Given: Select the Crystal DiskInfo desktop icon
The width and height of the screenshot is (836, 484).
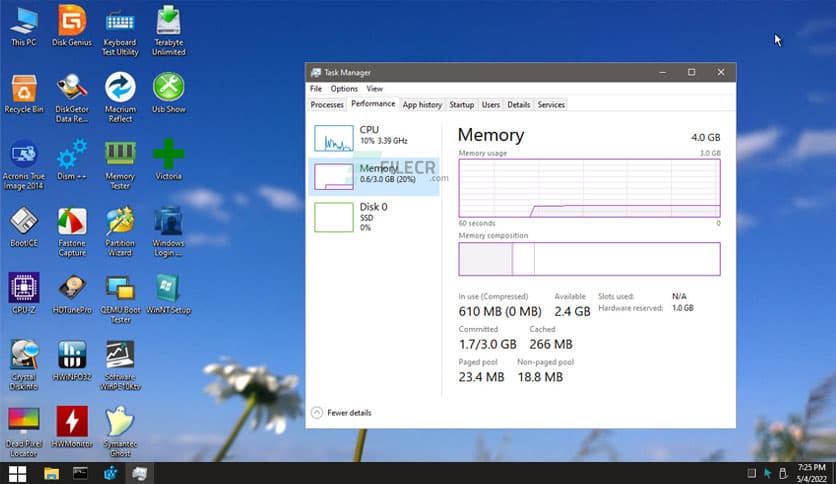Looking at the screenshot, I should [24, 355].
